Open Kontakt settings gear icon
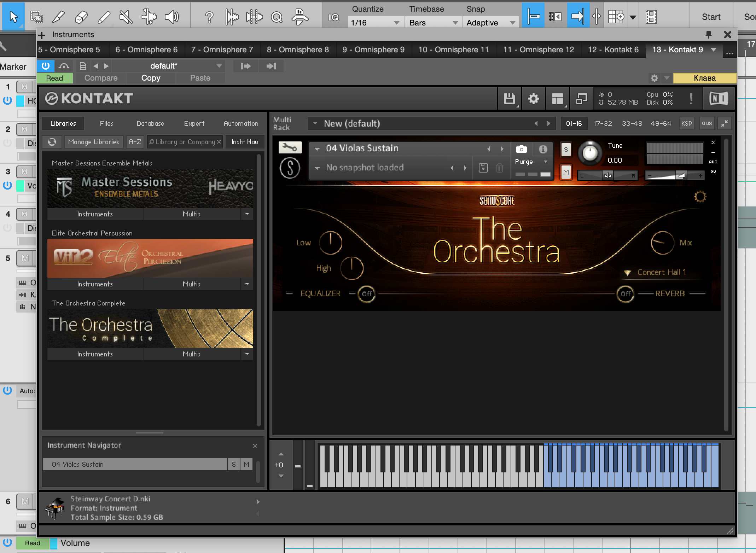 pos(533,99)
